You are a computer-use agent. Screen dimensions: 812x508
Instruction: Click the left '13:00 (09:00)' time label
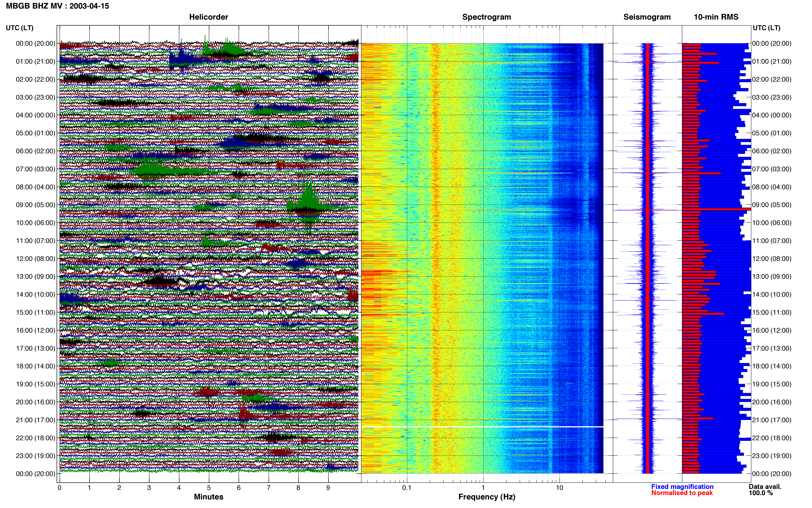pos(36,277)
